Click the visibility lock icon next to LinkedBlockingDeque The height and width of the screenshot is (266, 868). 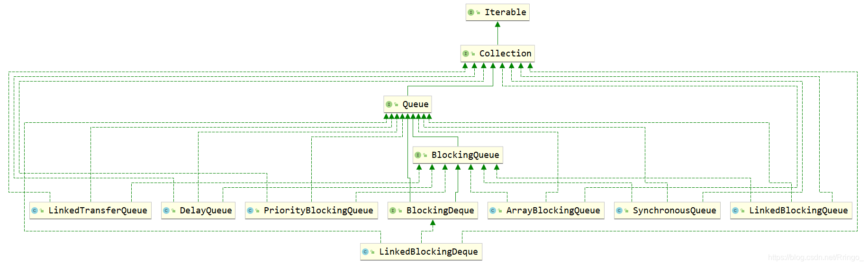pyautogui.click(x=372, y=252)
